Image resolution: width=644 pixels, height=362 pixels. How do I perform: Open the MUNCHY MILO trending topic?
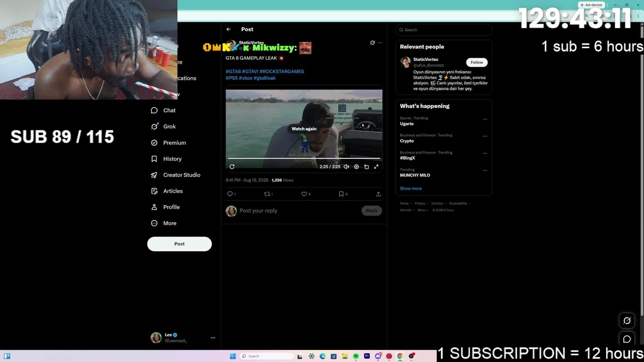point(415,175)
